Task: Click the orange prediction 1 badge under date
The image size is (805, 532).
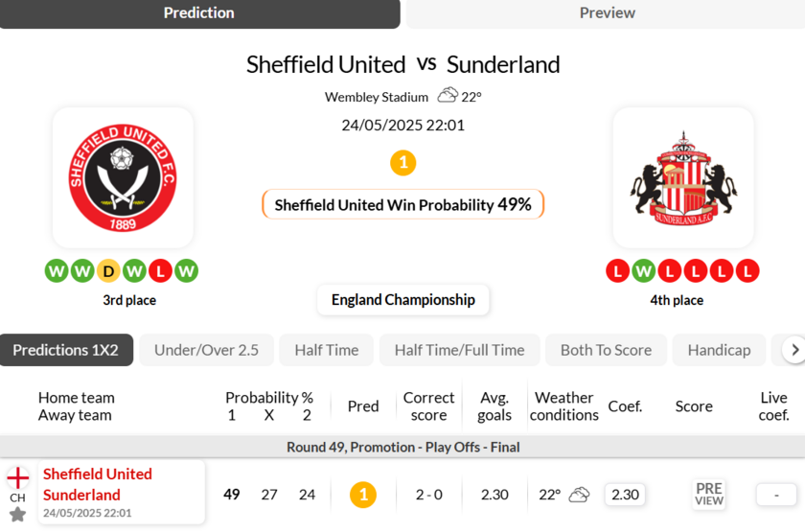Action: click(402, 163)
